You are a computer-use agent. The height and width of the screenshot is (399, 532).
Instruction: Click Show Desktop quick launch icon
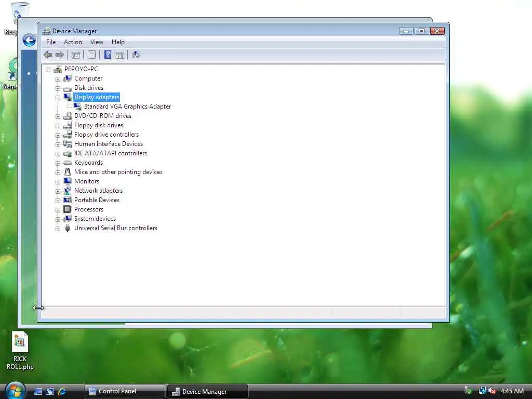[37, 391]
